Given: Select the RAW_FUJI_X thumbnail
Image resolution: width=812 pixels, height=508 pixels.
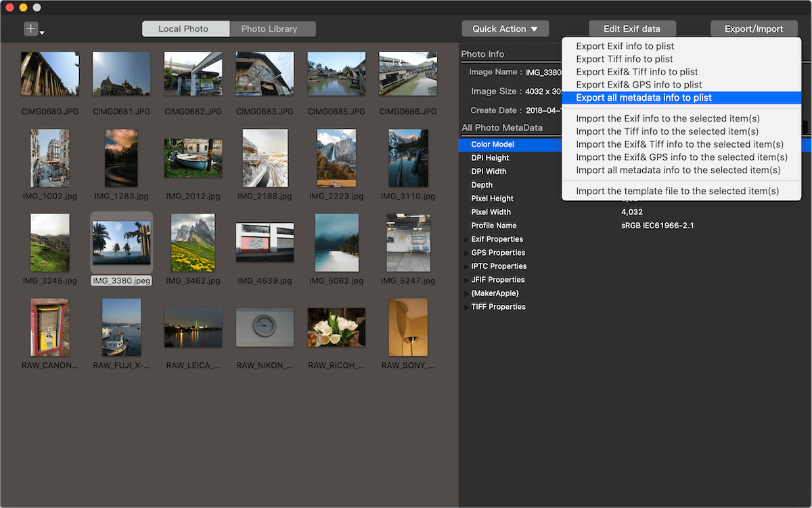Looking at the screenshot, I should pos(121,327).
